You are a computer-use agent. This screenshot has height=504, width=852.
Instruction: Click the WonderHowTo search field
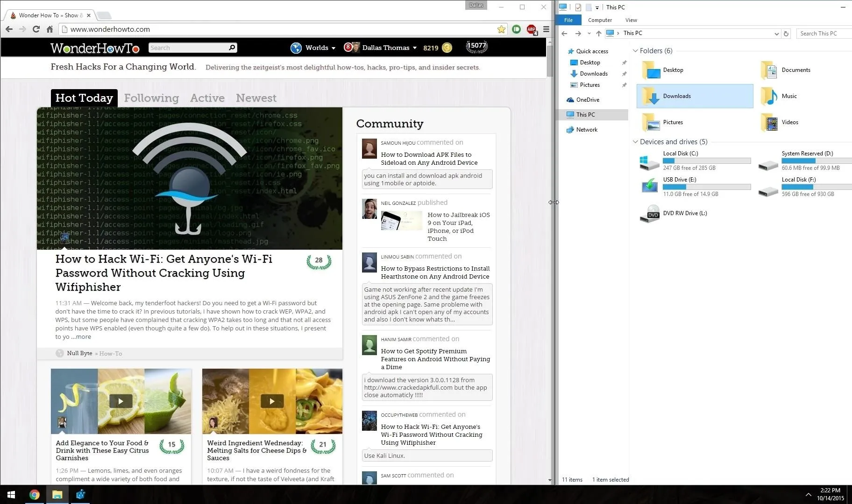tap(188, 48)
